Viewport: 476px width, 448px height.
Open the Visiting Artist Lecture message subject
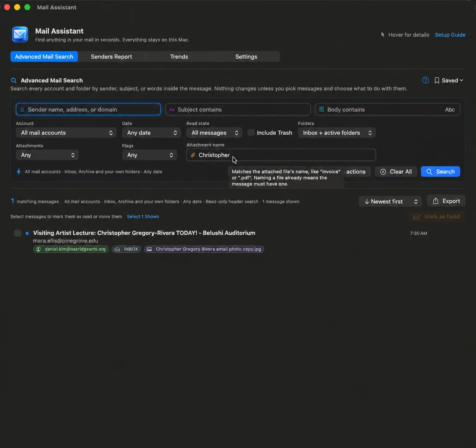click(144, 233)
